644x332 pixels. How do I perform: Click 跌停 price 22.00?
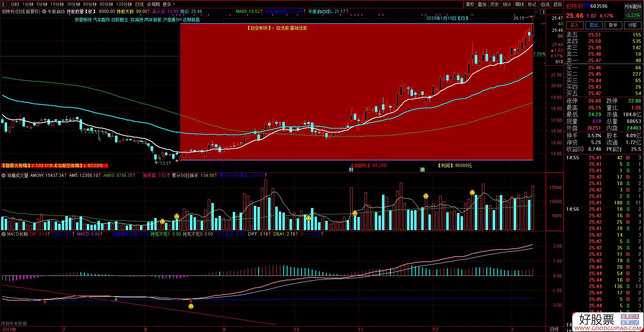634,101
